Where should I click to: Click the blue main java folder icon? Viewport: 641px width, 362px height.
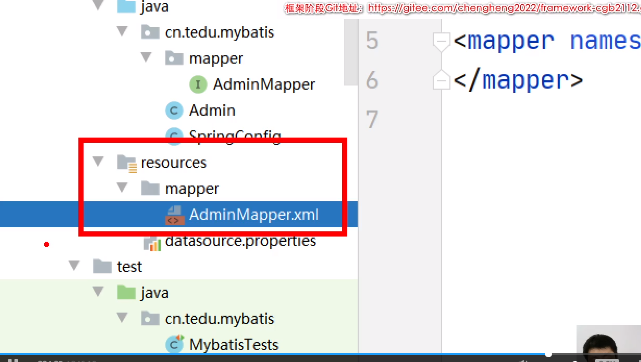126,7
